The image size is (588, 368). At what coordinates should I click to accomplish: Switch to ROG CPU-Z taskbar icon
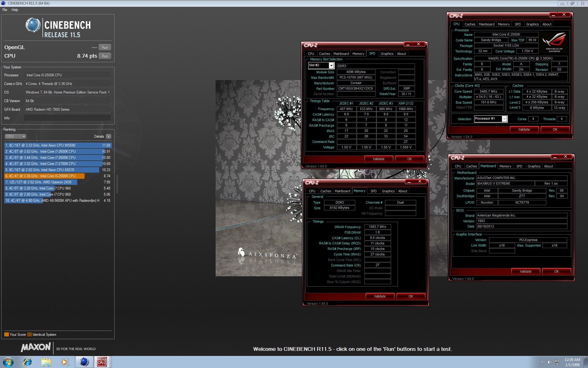pos(102,362)
